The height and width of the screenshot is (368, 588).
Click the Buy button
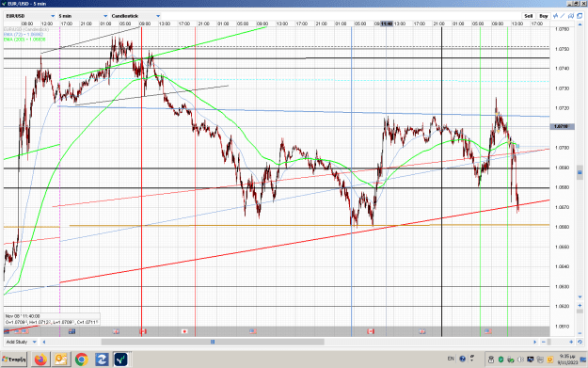click(x=544, y=16)
